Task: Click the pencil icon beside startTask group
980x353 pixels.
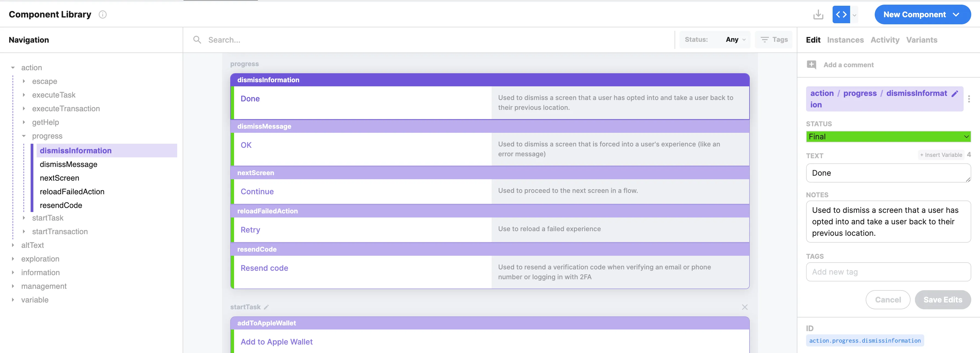Action: (x=266, y=307)
